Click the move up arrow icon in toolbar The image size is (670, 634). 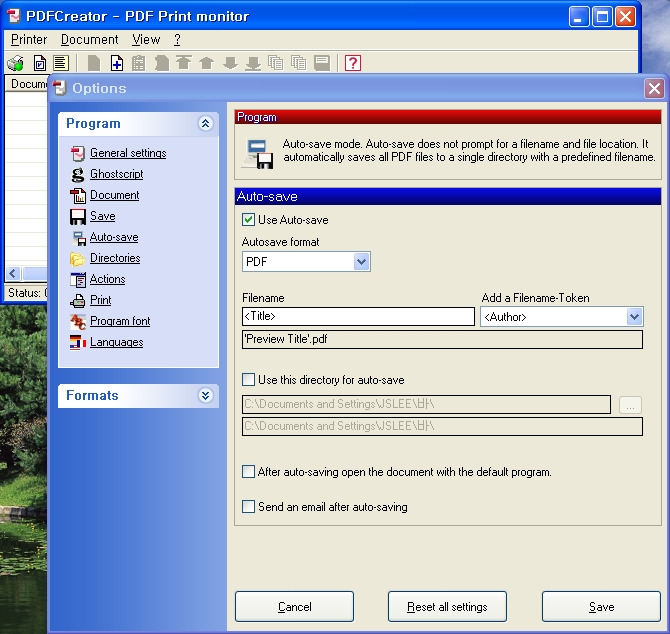click(207, 63)
